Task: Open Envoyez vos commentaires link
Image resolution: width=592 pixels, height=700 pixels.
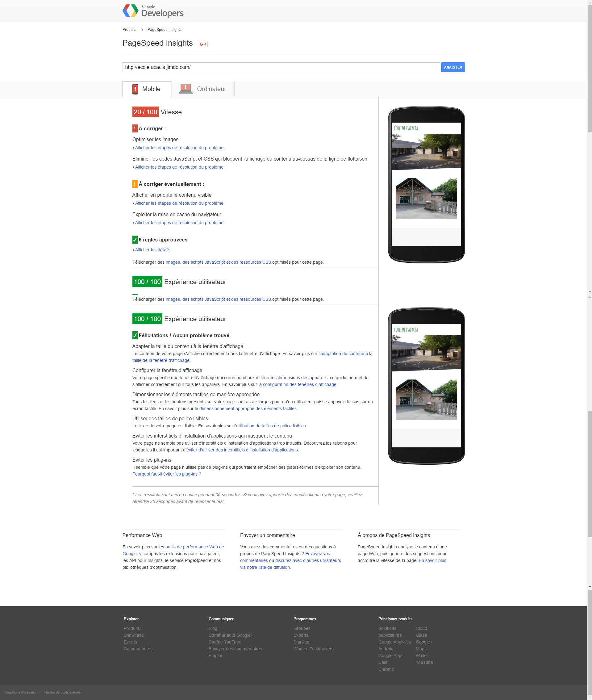Action: [285, 557]
